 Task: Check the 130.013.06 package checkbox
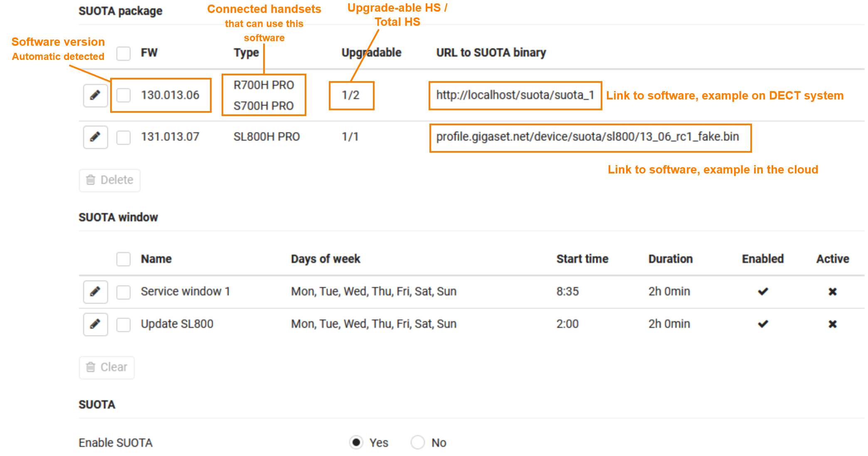[x=123, y=95]
